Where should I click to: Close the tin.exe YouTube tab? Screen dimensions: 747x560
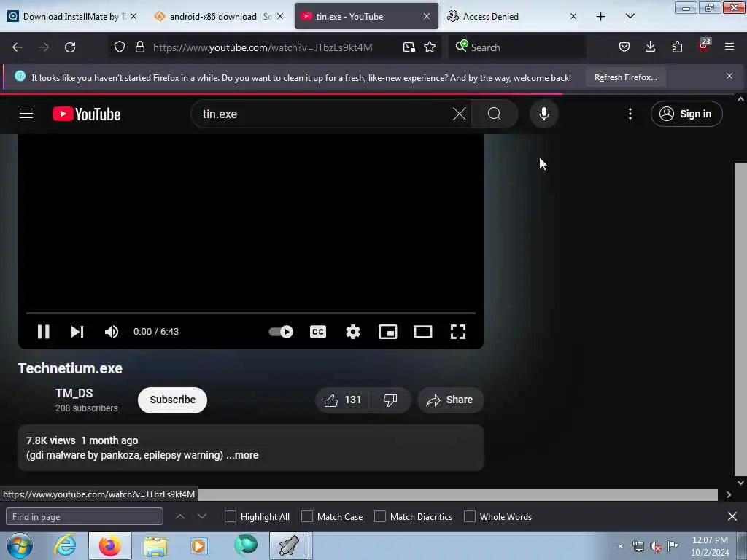pyautogui.click(x=426, y=16)
